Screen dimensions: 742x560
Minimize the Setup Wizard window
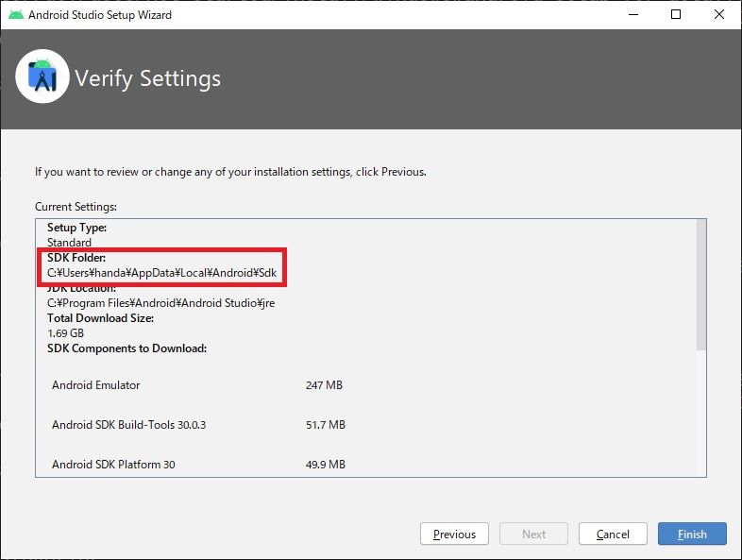(x=632, y=15)
